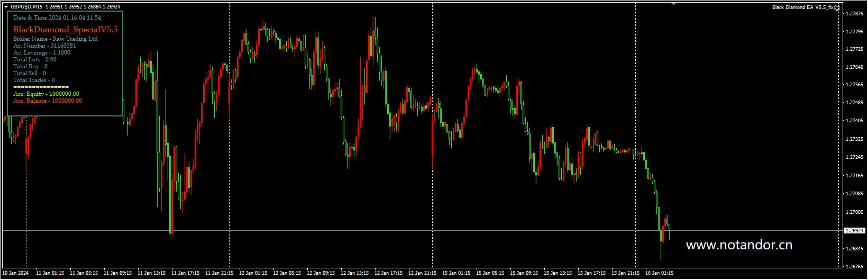Image resolution: width=868 pixels, height=280 pixels.
Task: Click the 1.27005 price scale label
Action: (x=855, y=212)
